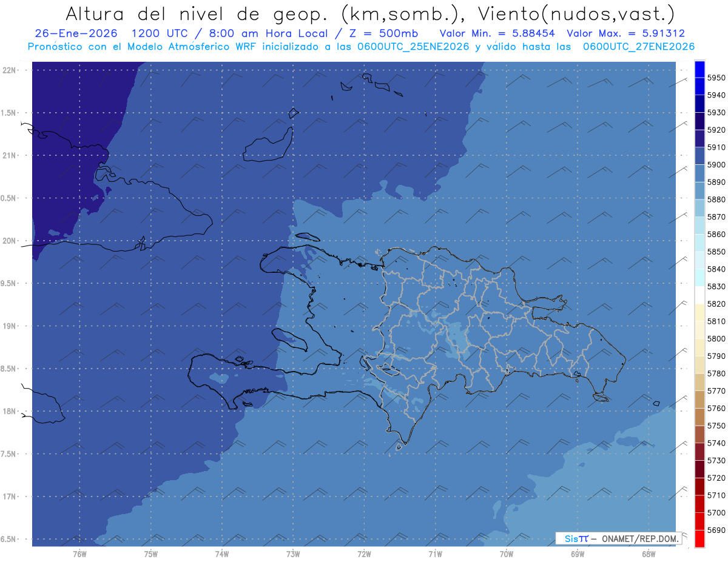The image size is (728, 562).
Task: Click the '1.5N' latitude label
Action: (x=8, y=113)
